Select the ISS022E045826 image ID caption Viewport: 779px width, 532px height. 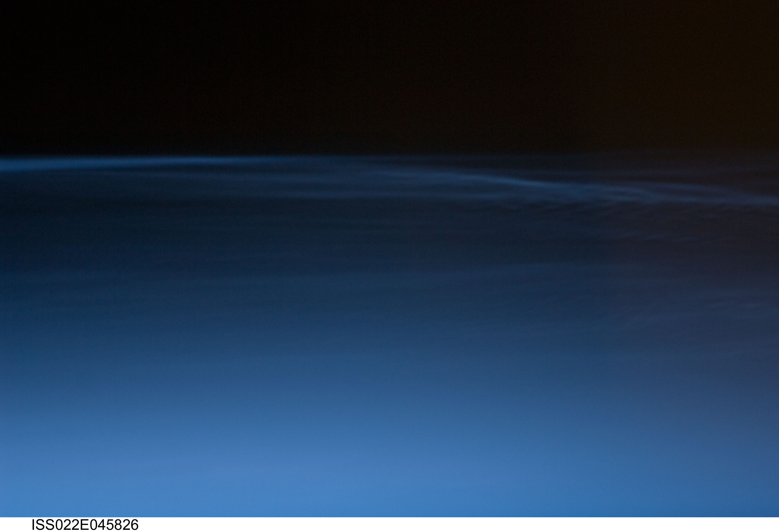[85, 525]
